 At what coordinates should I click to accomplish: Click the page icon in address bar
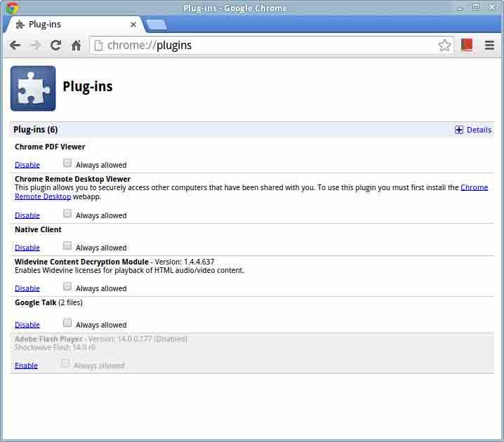pyautogui.click(x=98, y=46)
